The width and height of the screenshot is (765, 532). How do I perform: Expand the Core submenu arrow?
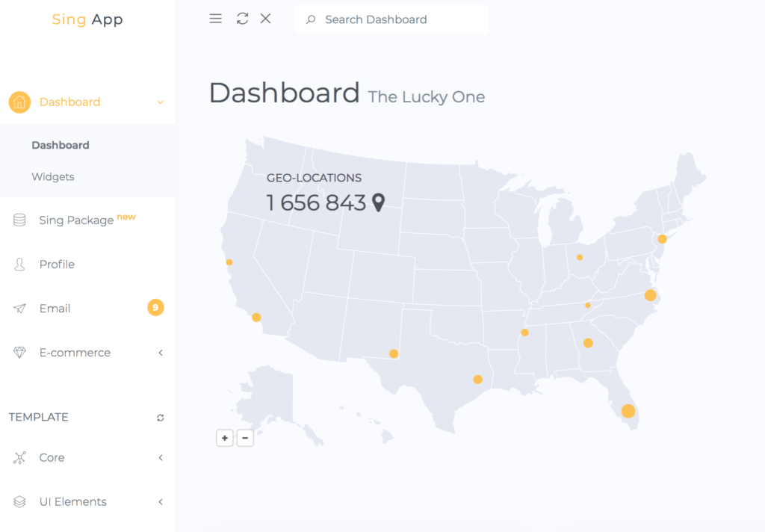(x=161, y=458)
